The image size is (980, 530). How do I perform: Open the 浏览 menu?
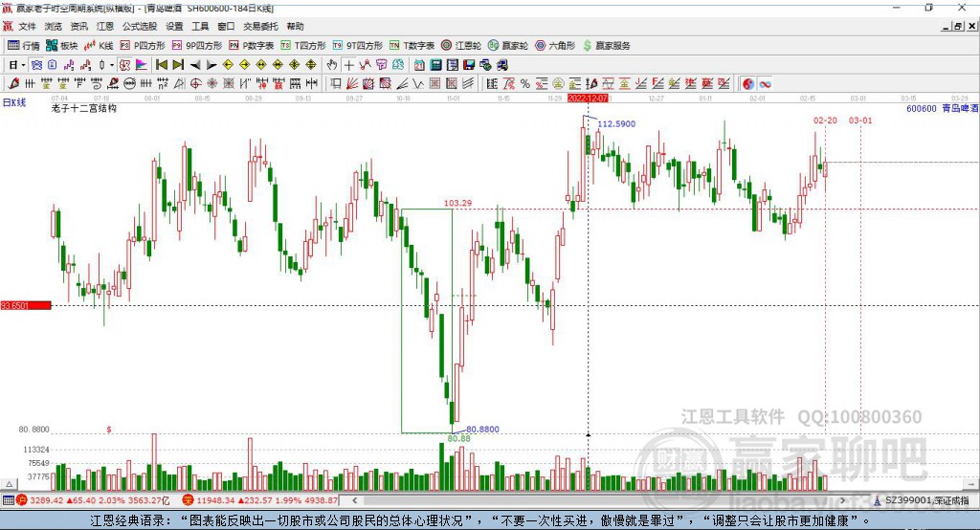(54, 26)
